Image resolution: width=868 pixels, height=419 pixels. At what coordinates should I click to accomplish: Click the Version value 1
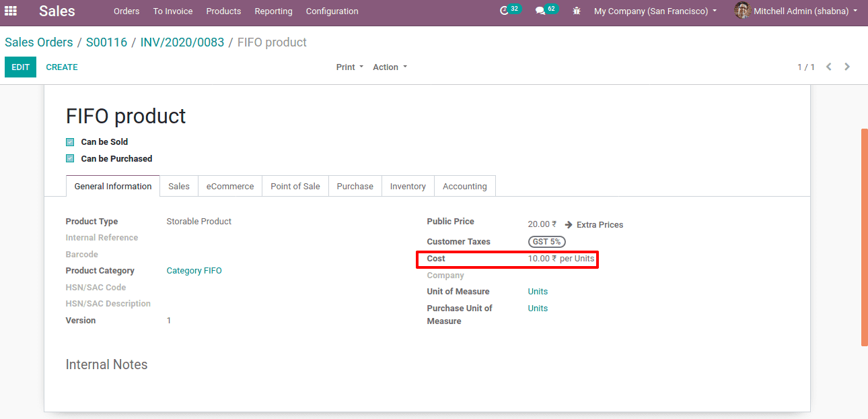point(169,321)
